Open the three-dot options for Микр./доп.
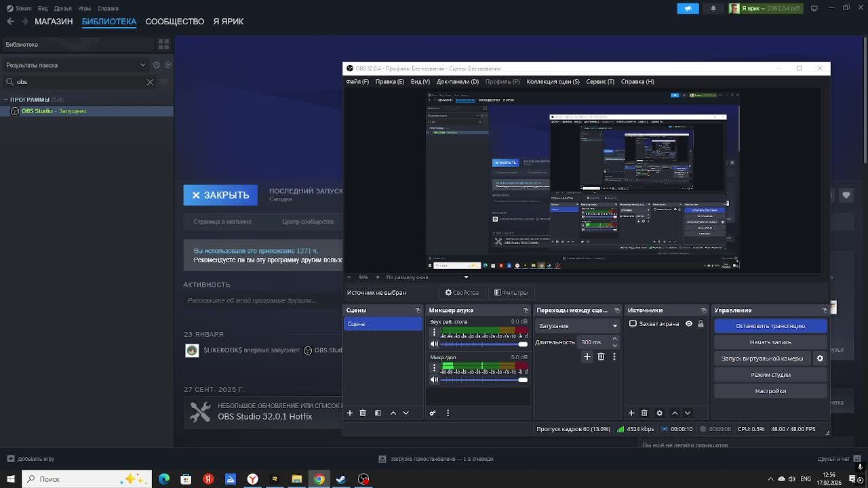 click(434, 367)
